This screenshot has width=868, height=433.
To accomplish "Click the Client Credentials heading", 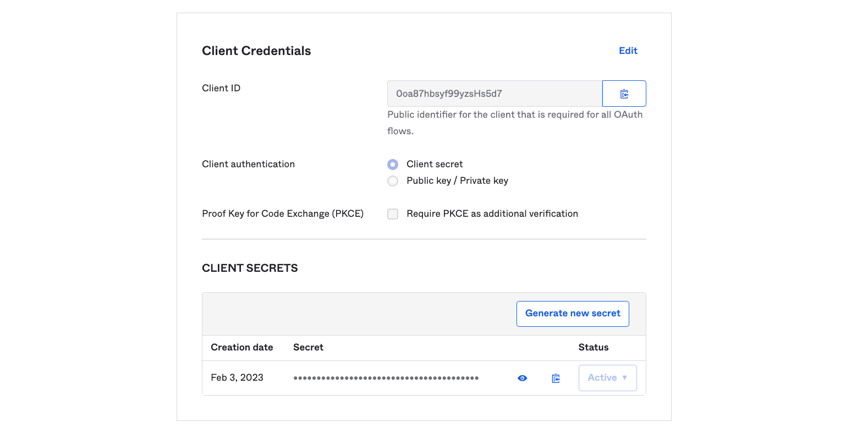I will (256, 51).
